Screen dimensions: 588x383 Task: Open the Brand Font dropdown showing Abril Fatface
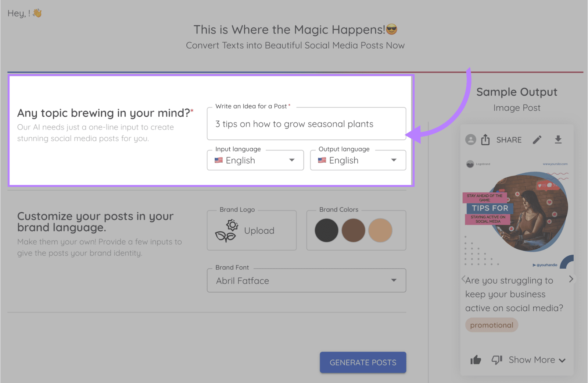[x=394, y=280]
